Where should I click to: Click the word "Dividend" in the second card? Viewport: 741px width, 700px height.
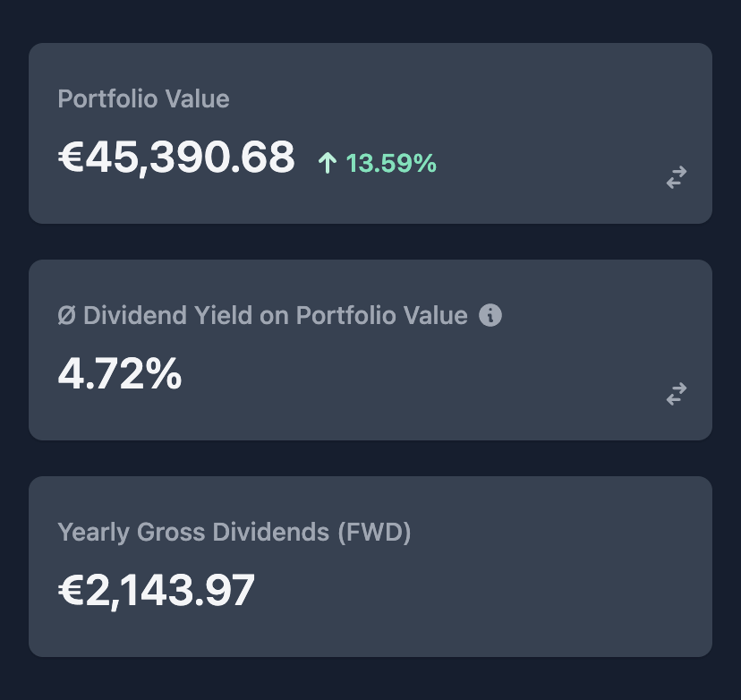click(134, 315)
